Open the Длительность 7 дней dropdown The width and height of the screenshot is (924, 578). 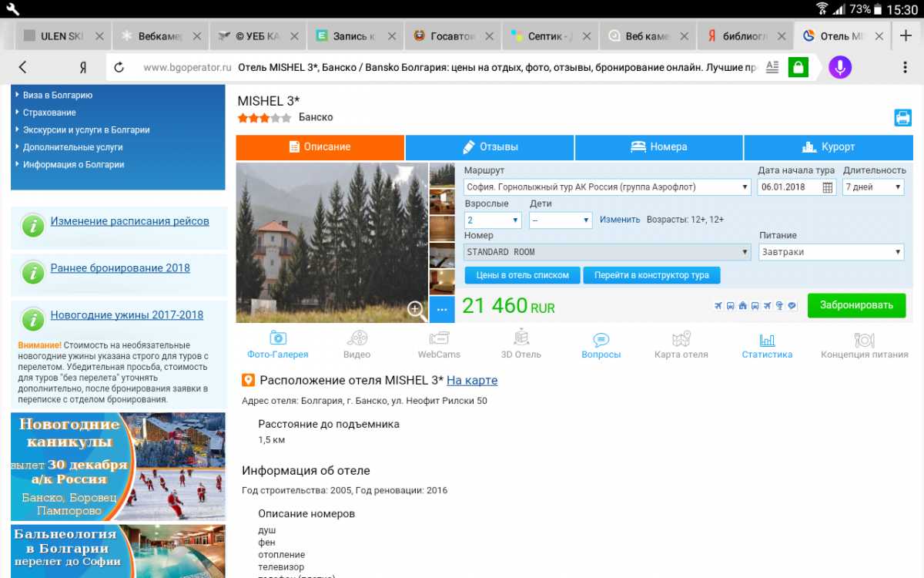pyautogui.click(x=873, y=187)
